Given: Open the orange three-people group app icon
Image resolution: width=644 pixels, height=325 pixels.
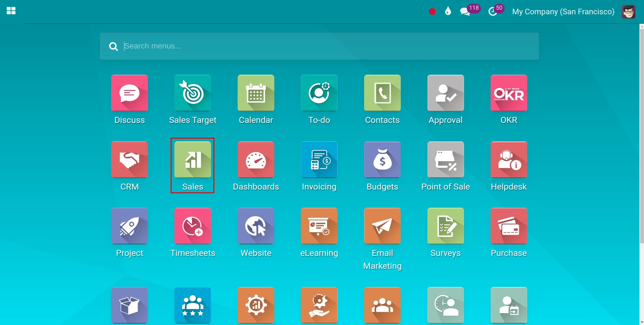Looking at the screenshot, I should pyautogui.click(x=382, y=305).
